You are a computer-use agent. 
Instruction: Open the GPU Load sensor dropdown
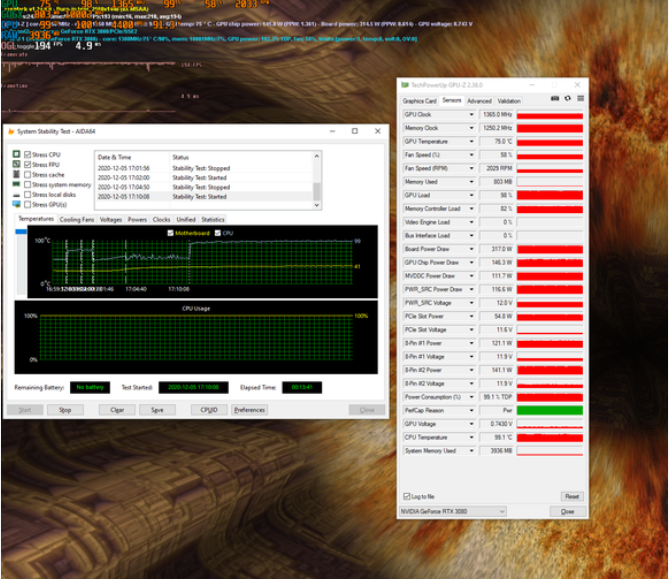pos(471,195)
